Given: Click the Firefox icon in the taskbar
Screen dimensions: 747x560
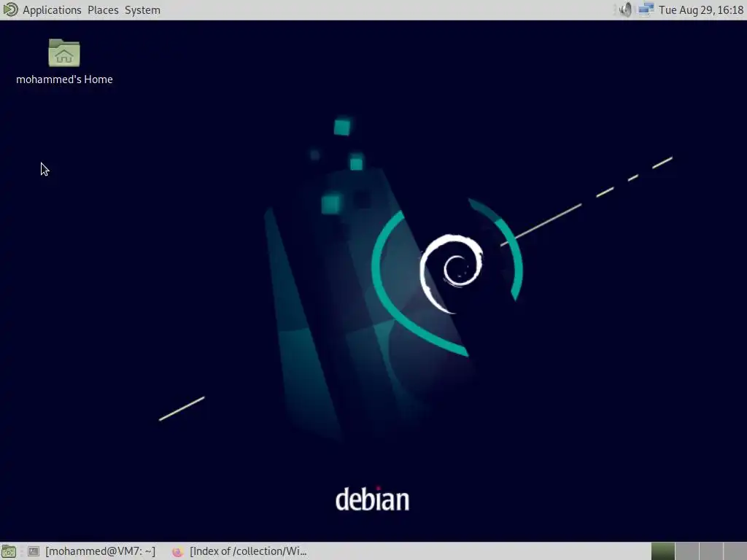Looking at the screenshot, I should coord(178,551).
